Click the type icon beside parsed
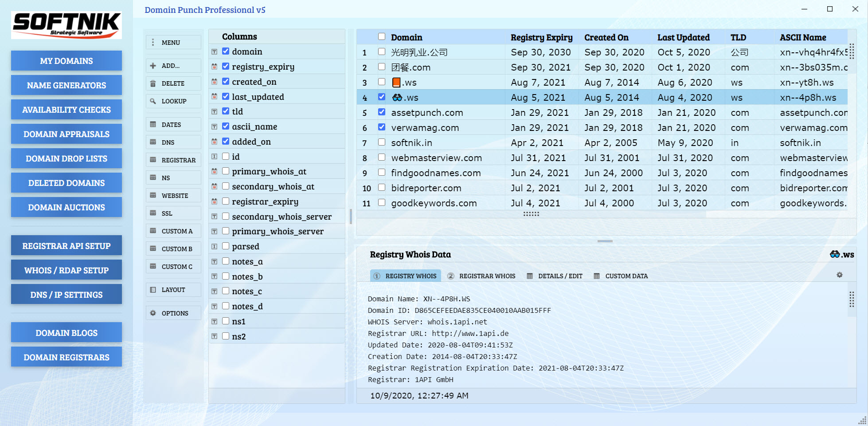 coord(215,246)
